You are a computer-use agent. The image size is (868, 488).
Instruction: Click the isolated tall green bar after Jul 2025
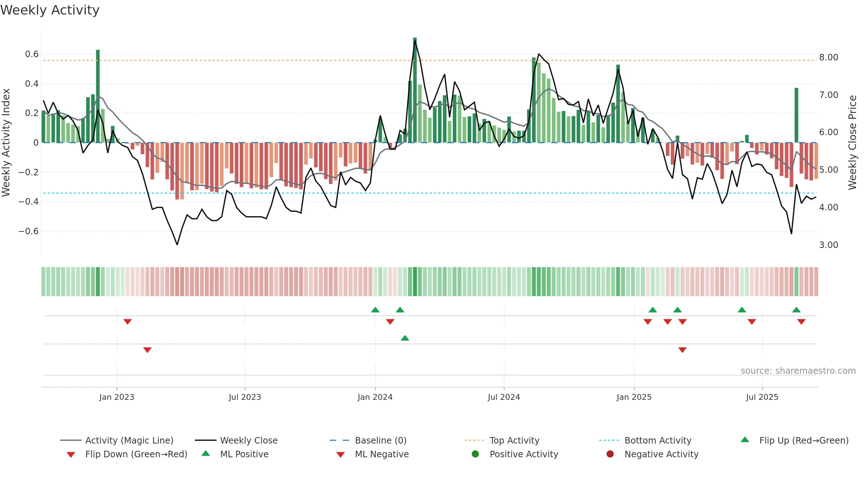click(796, 115)
